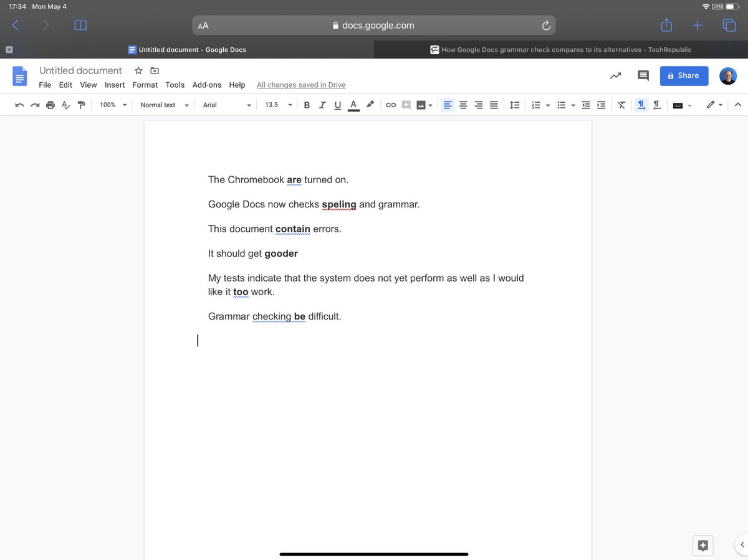This screenshot has height=560, width=748.
Task: Toggle italic formatting
Action: (x=322, y=105)
